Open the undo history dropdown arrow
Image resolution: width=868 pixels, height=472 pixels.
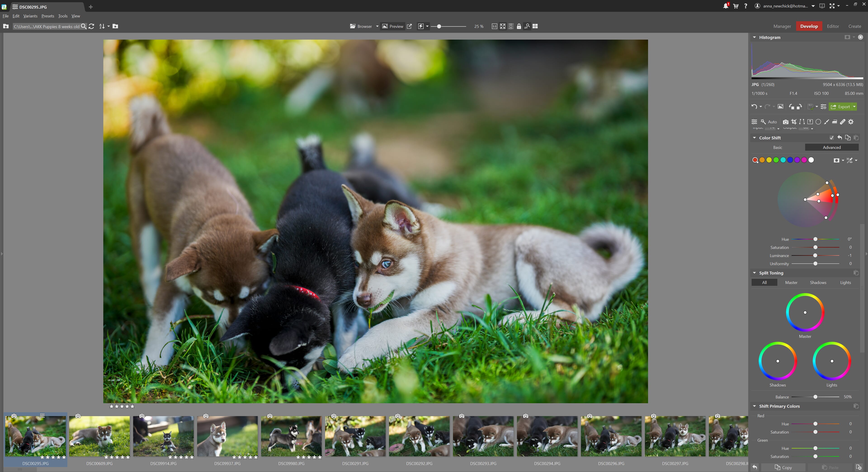[x=760, y=107]
